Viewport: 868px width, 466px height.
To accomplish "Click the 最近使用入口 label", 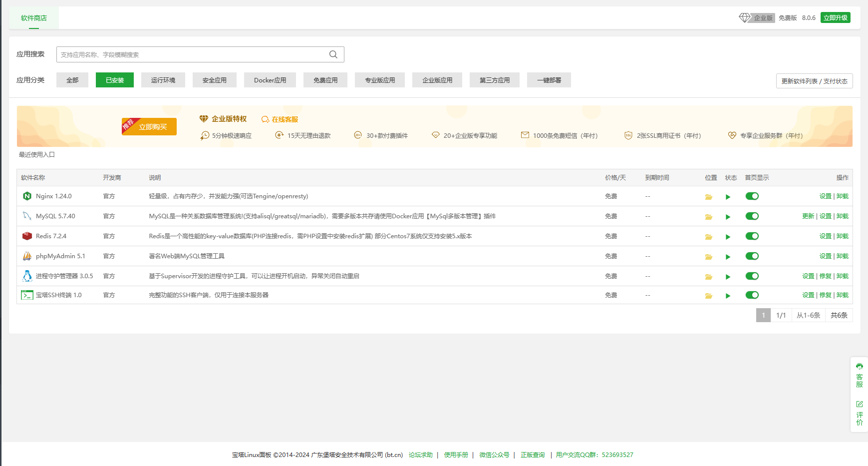I will tap(37, 155).
